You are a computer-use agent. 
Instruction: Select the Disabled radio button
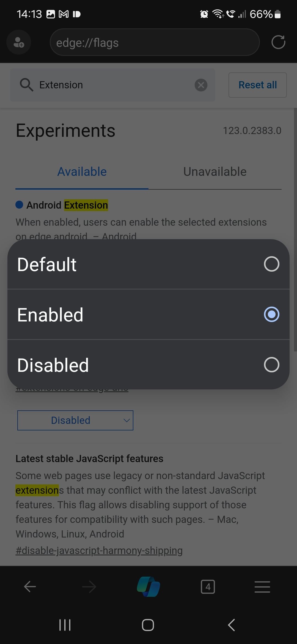pyautogui.click(x=272, y=365)
